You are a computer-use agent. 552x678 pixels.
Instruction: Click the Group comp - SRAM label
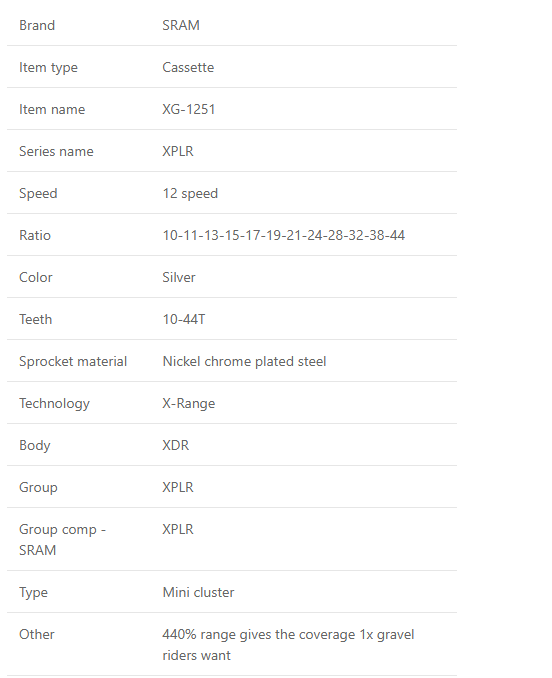click(62, 540)
